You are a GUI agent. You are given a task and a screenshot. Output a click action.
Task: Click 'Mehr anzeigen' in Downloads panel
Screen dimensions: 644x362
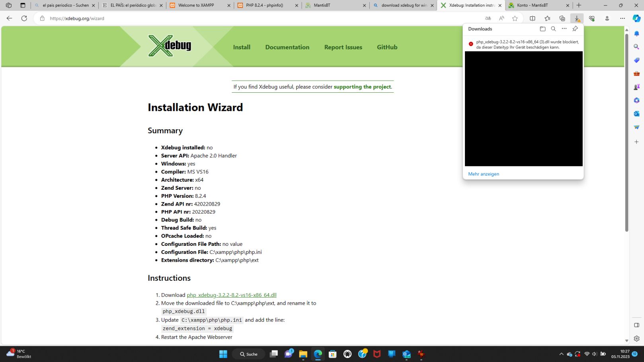click(484, 174)
